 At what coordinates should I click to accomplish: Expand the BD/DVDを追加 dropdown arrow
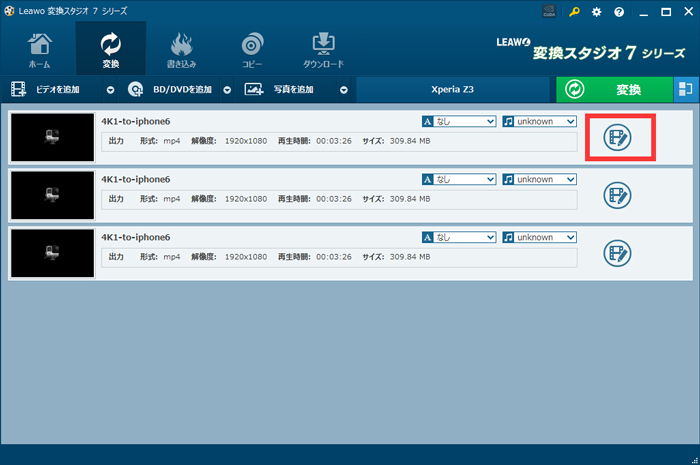tap(227, 90)
